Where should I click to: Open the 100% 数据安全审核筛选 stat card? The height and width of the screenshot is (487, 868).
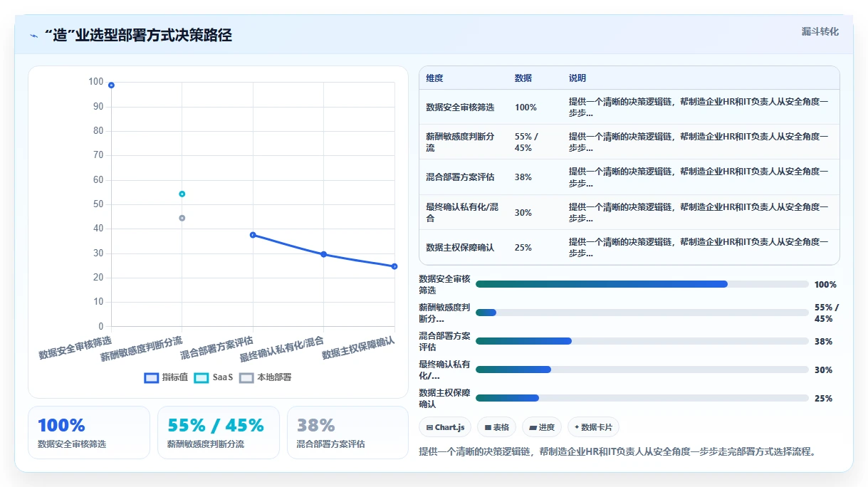(89, 432)
